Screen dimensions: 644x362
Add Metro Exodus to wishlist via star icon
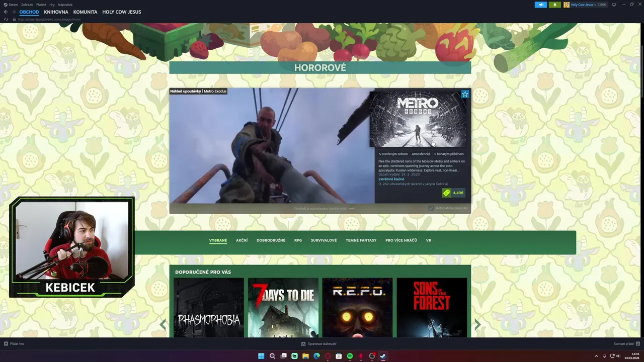tap(465, 94)
